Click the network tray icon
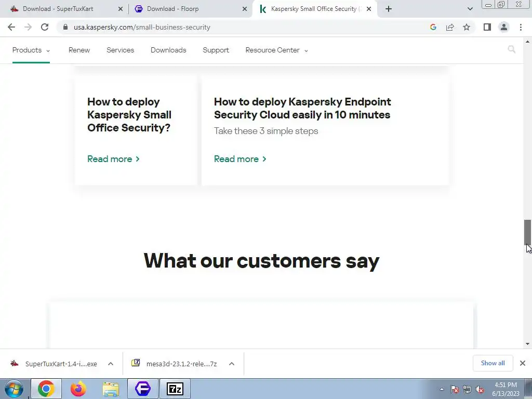Image resolution: width=532 pixels, height=399 pixels. tap(467, 389)
